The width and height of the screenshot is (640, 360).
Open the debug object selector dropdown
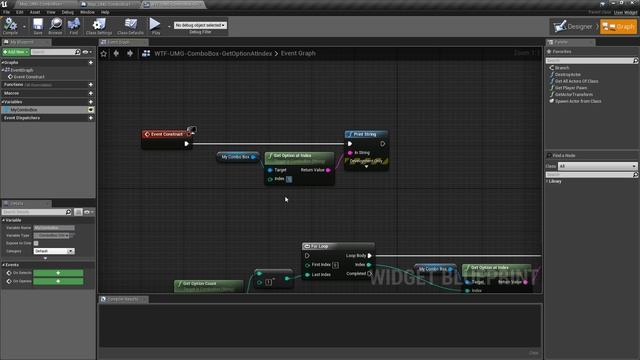pyautogui.click(x=200, y=25)
